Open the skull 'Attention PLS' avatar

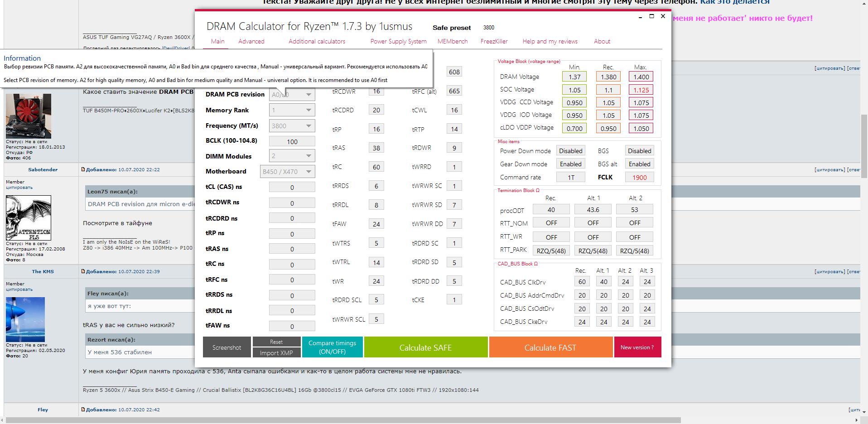click(x=29, y=218)
